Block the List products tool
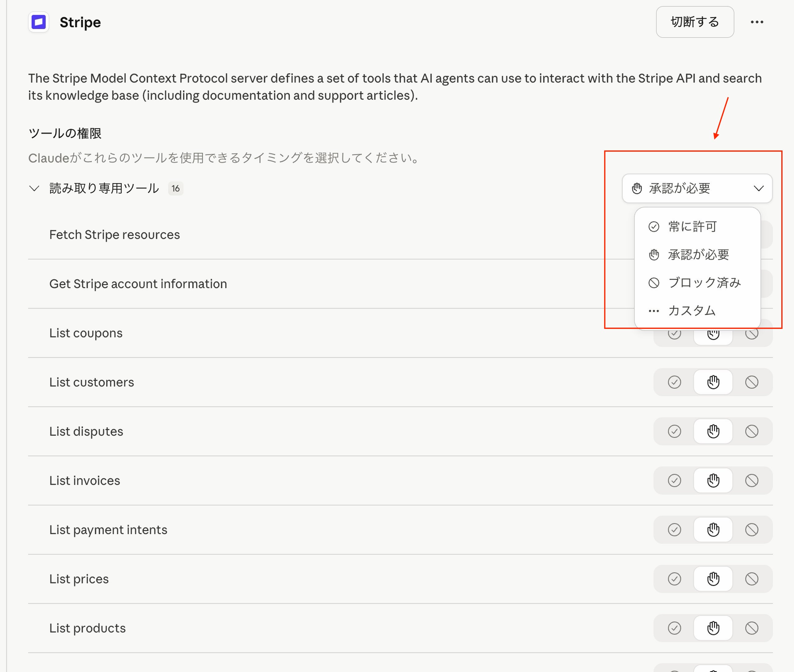 point(751,628)
